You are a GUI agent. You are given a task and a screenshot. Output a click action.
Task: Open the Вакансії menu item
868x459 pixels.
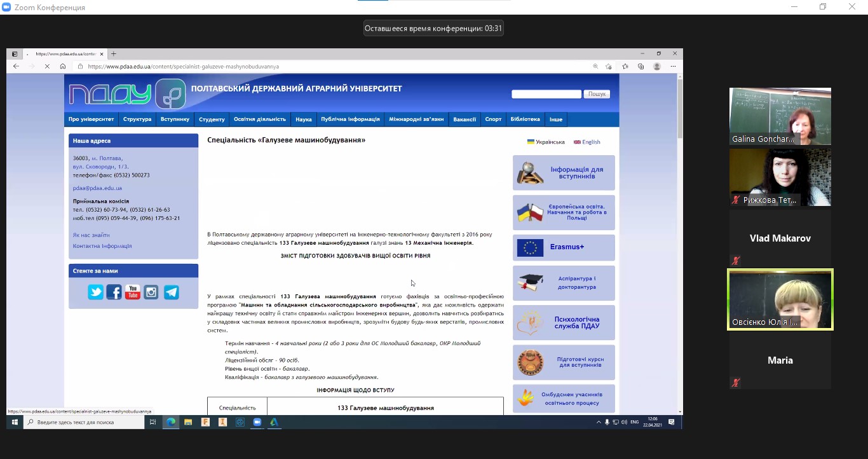coord(465,120)
